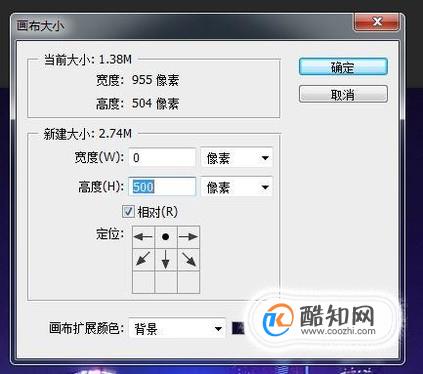Click the 高度(H) input field
Image resolution: width=423 pixels, height=374 pixels.
tap(162, 187)
